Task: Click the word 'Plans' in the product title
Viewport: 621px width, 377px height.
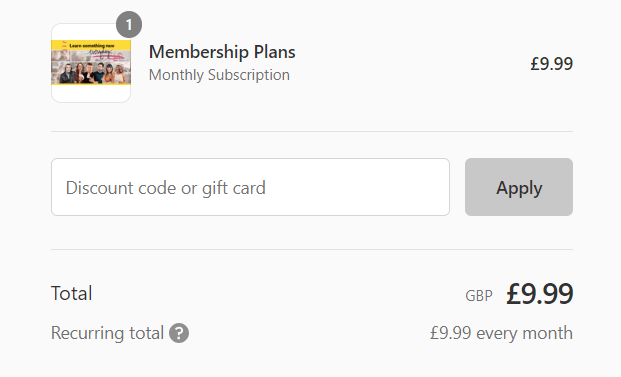Action: coord(274,52)
